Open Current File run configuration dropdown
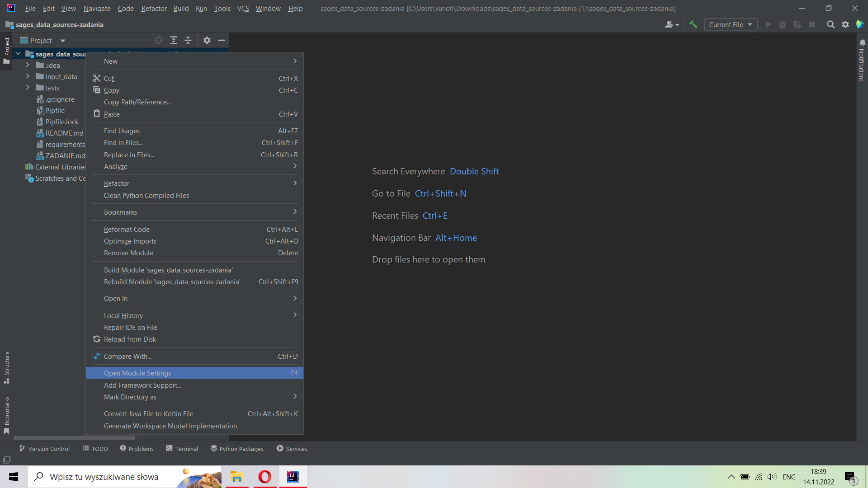This screenshot has height=488, width=868. tap(730, 24)
